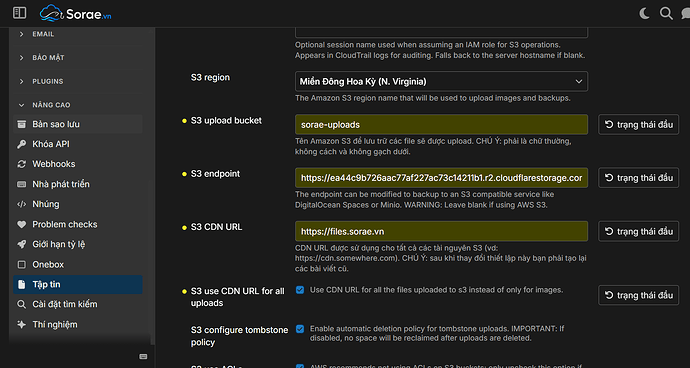This screenshot has width=690, height=368.
Task: Reset S3 upload bucket to trạng thái đầu
Action: point(639,125)
